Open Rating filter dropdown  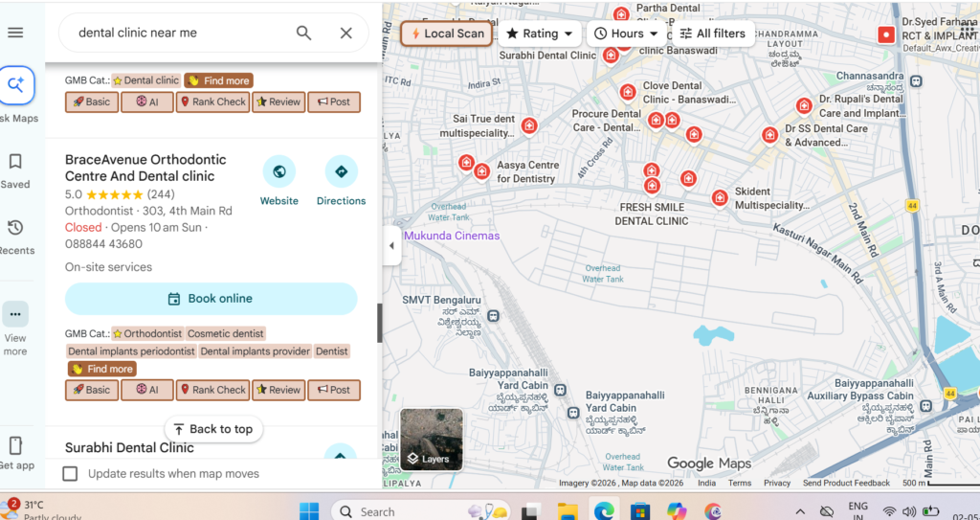point(540,34)
